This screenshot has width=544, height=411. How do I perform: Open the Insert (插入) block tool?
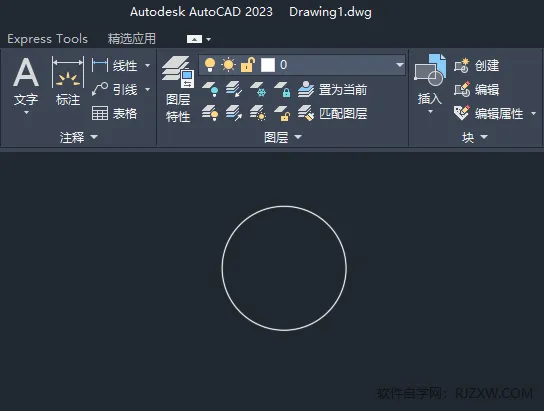pyautogui.click(x=430, y=80)
